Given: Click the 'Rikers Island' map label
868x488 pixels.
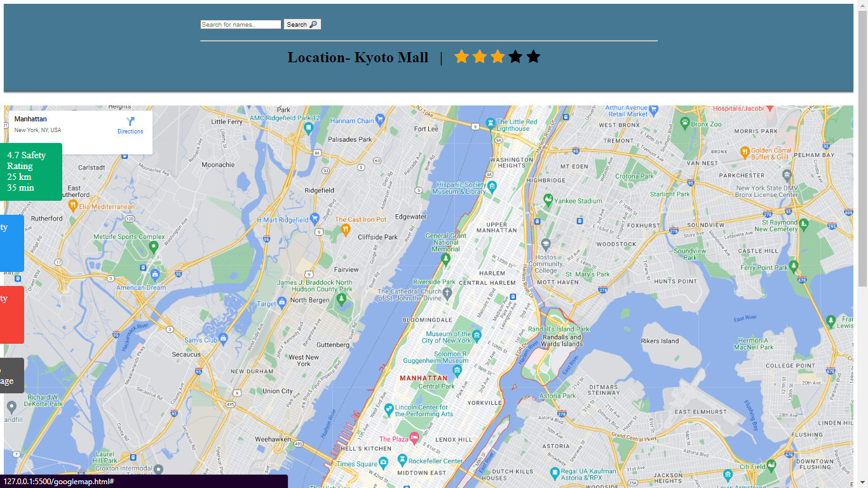Looking at the screenshot, I should coord(660,341).
